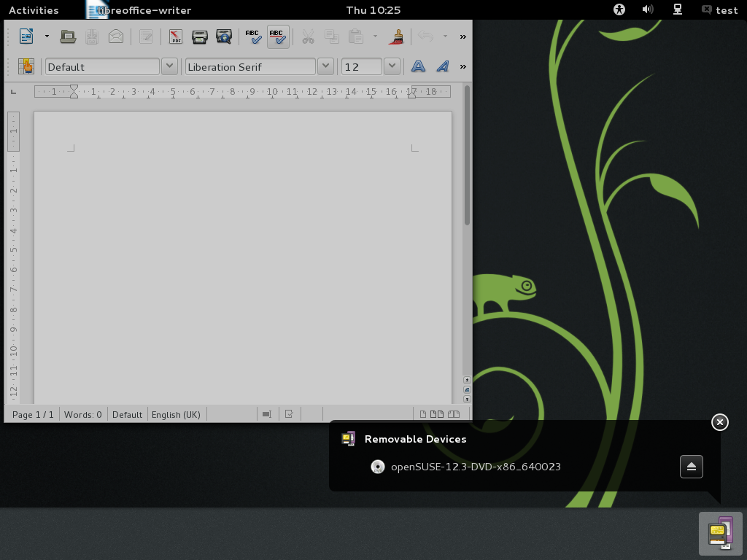Click the Undo arrow icon
Screen dimensions: 747x560
click(x=425, y=36)
